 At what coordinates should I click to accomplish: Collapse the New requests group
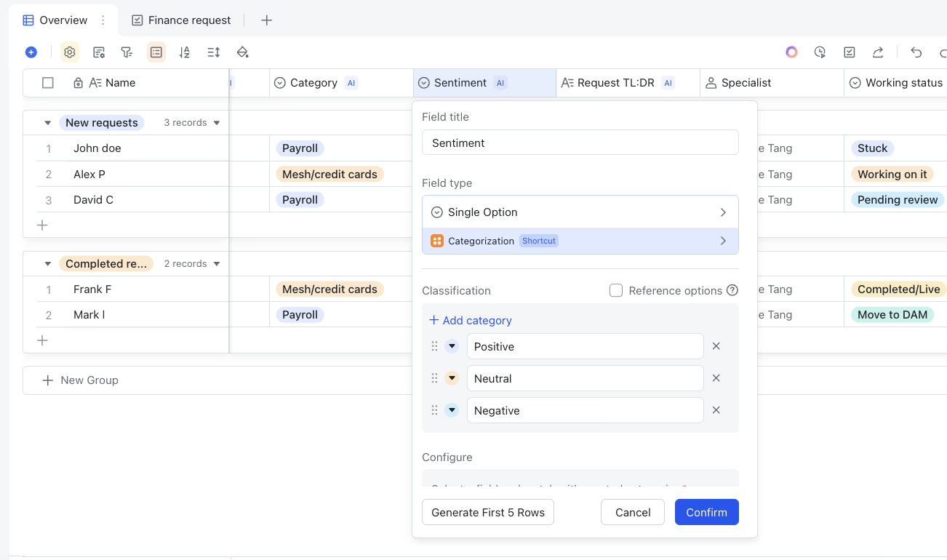pyautogui.click(x=48, y=123)
